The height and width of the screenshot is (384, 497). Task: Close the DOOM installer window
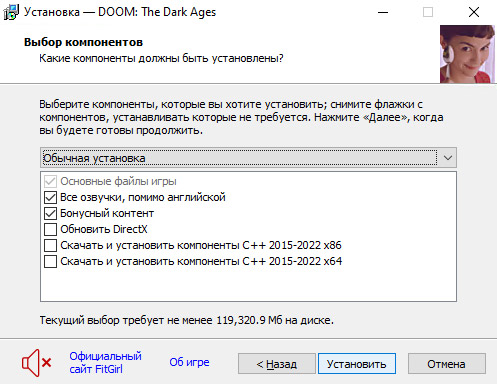tap(474, 13)
